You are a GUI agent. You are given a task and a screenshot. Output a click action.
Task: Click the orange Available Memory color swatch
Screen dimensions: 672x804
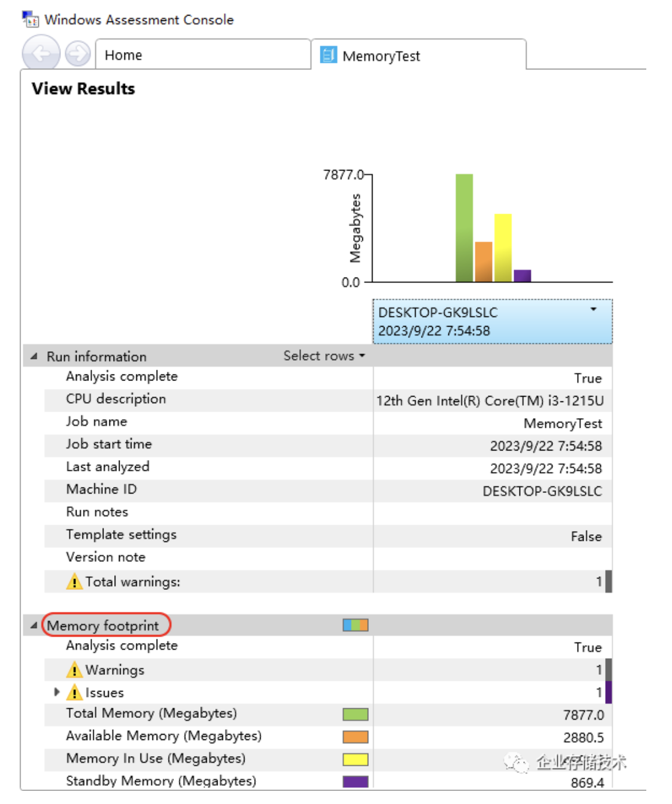click(355, 737)
